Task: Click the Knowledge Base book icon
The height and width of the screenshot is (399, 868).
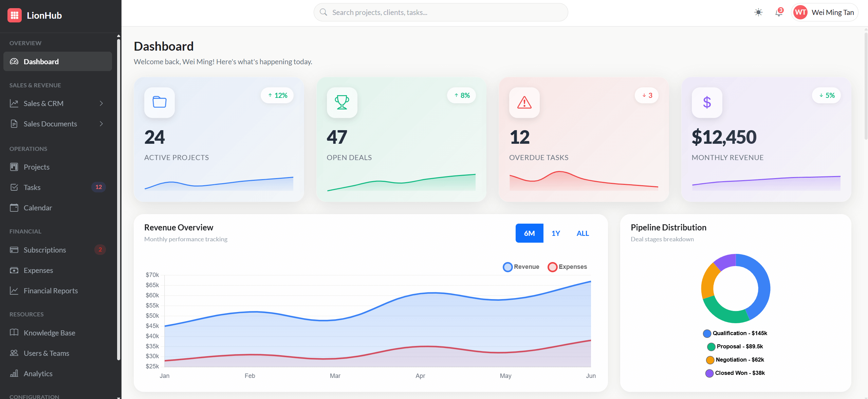Action: (x=14, y=332)
